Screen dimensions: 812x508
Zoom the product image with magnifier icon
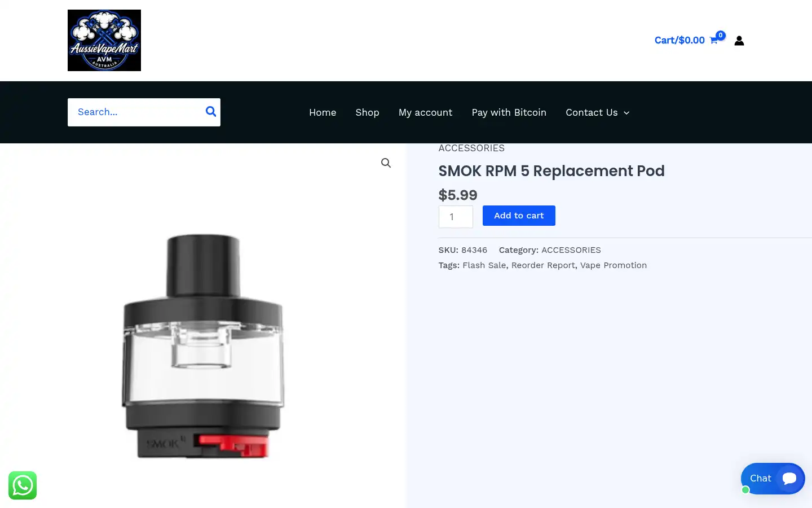pyautogui.click(x=386, y=163)
